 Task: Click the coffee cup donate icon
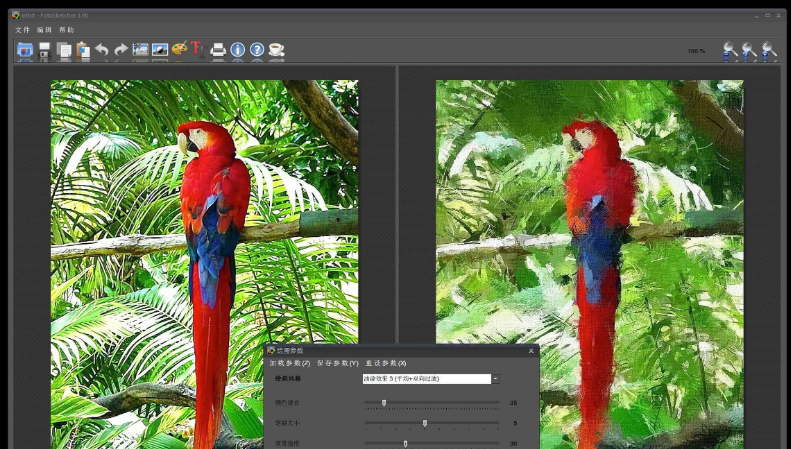tap(276, 50)
